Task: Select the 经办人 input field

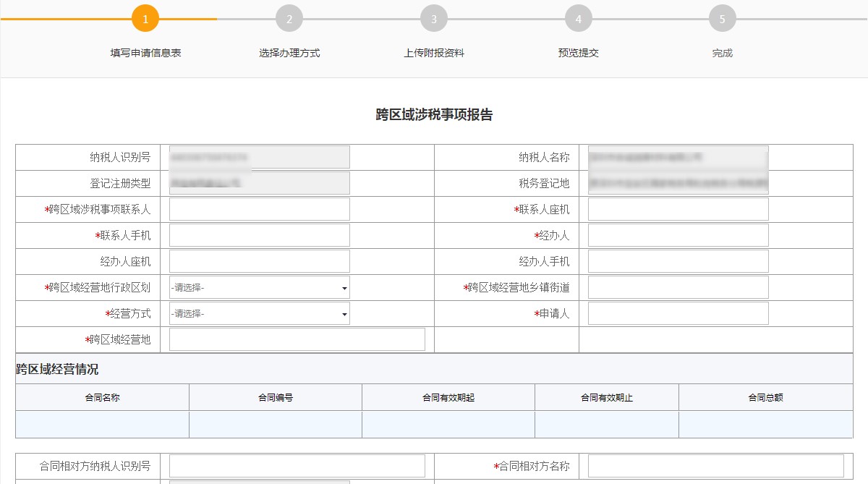Action: click(x=678, y=235)
